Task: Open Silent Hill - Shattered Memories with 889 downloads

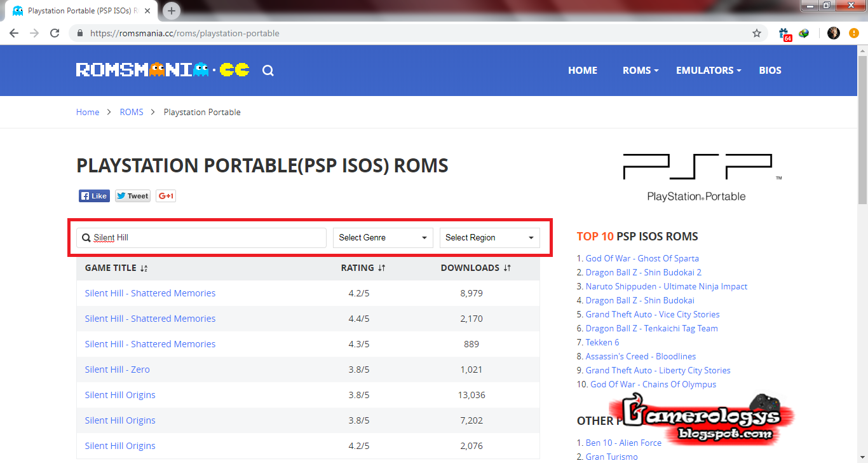Action: 150,344
